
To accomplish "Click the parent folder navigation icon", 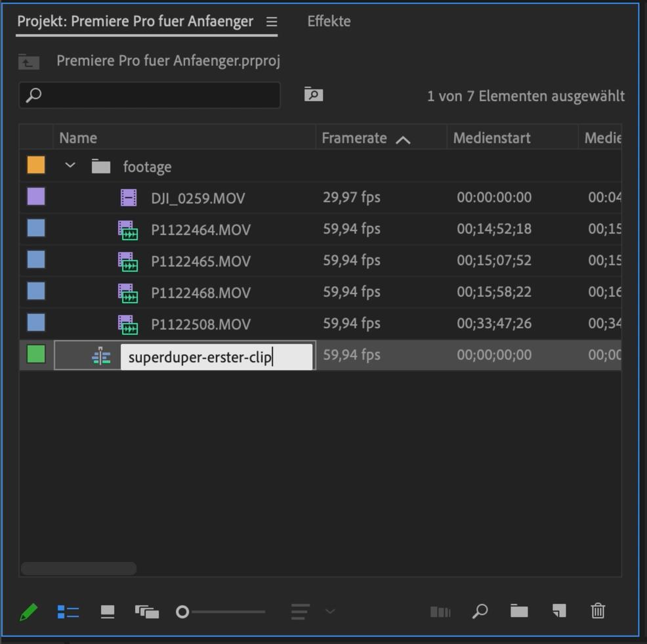I will pyautogui.click(x=29, y=62).
